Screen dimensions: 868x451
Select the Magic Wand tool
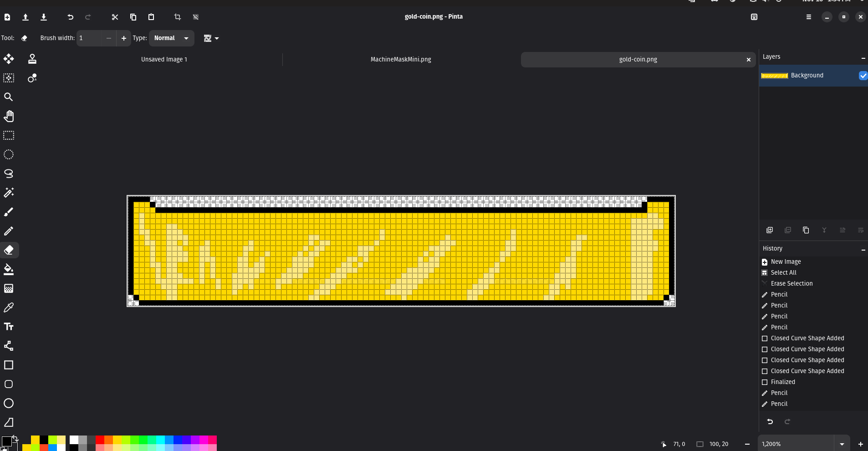[x=9, y=193]
